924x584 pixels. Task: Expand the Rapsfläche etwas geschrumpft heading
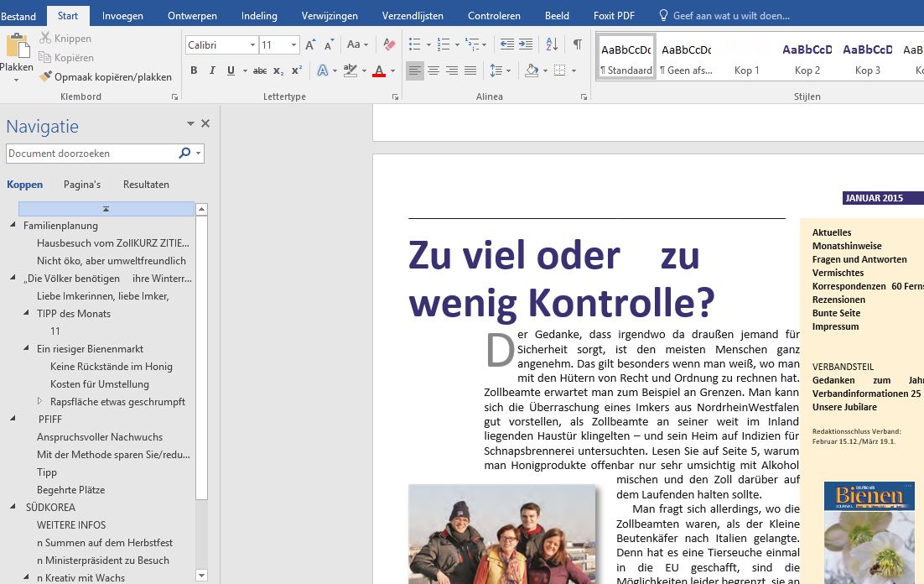(x=39, y=401)
